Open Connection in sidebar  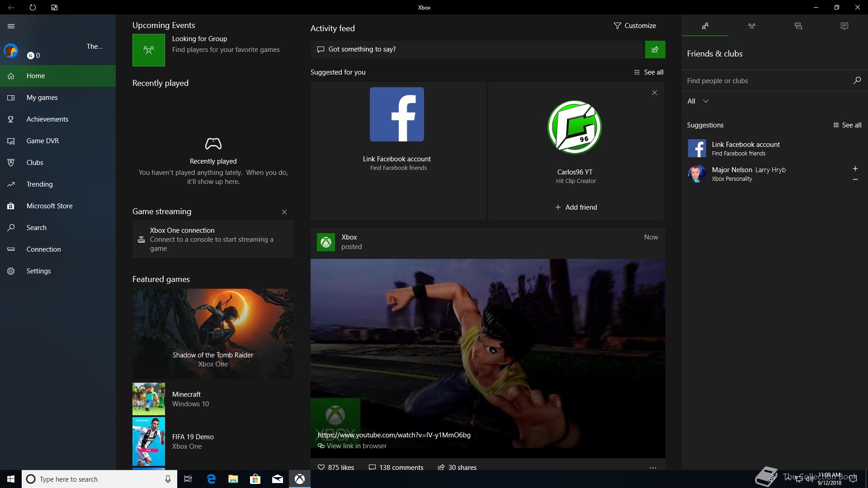tap(58, 249)
